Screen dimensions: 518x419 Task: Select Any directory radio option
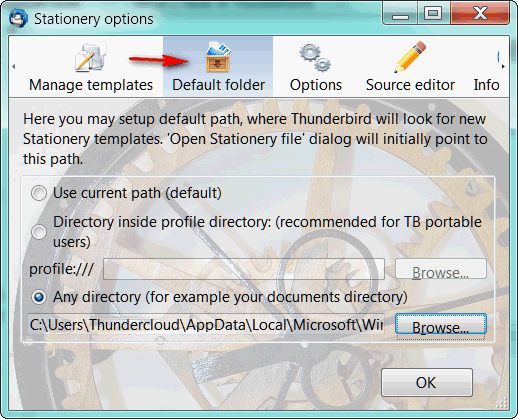[39, 297]
